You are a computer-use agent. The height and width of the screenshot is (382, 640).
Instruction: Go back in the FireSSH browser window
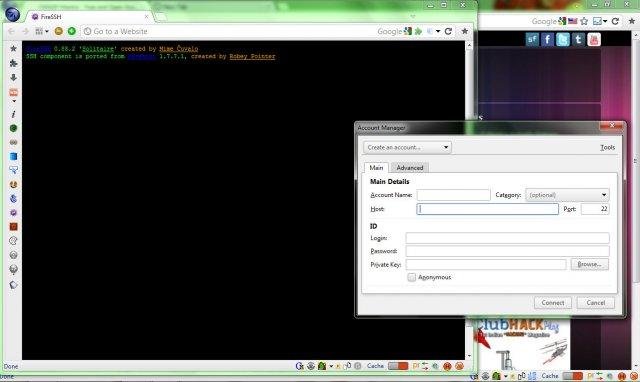[x=11, y=31]
